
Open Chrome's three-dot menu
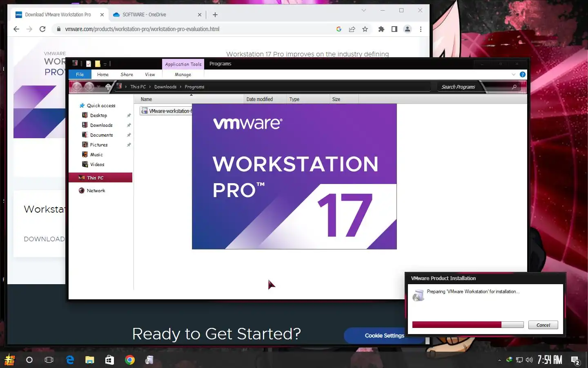(x=421, y=29)
